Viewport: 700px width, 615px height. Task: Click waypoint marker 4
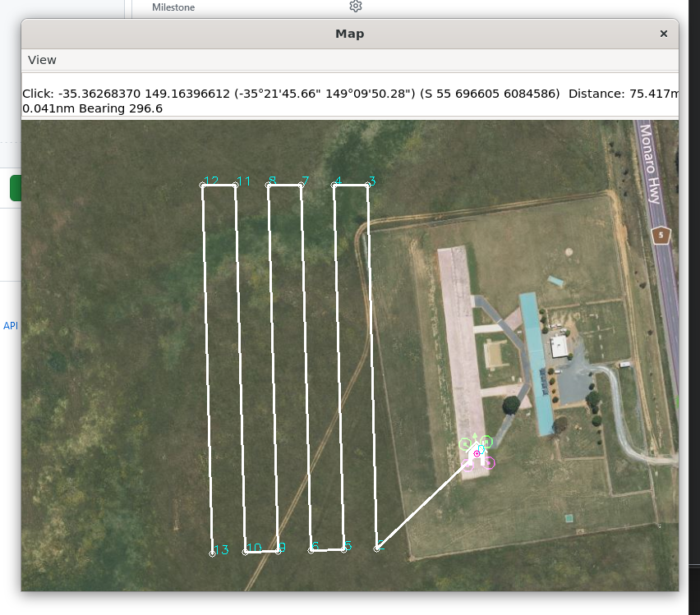334,186
